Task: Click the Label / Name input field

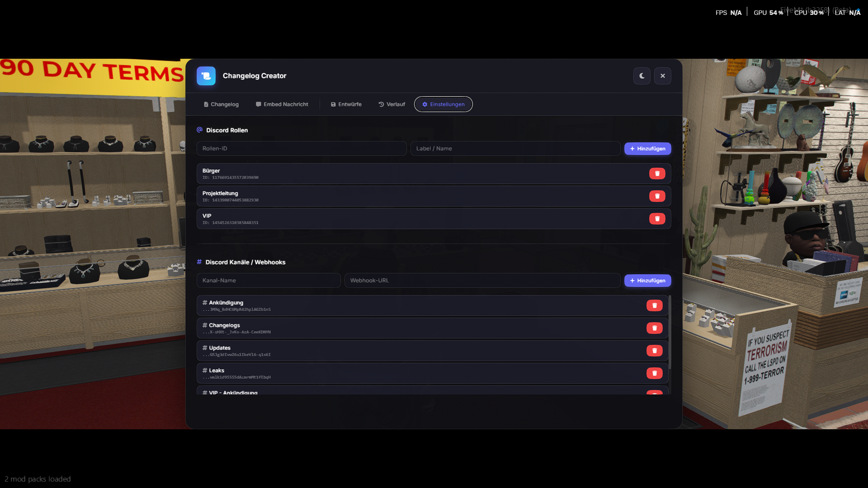Action: pyautogui.click(x=515, y=149)
